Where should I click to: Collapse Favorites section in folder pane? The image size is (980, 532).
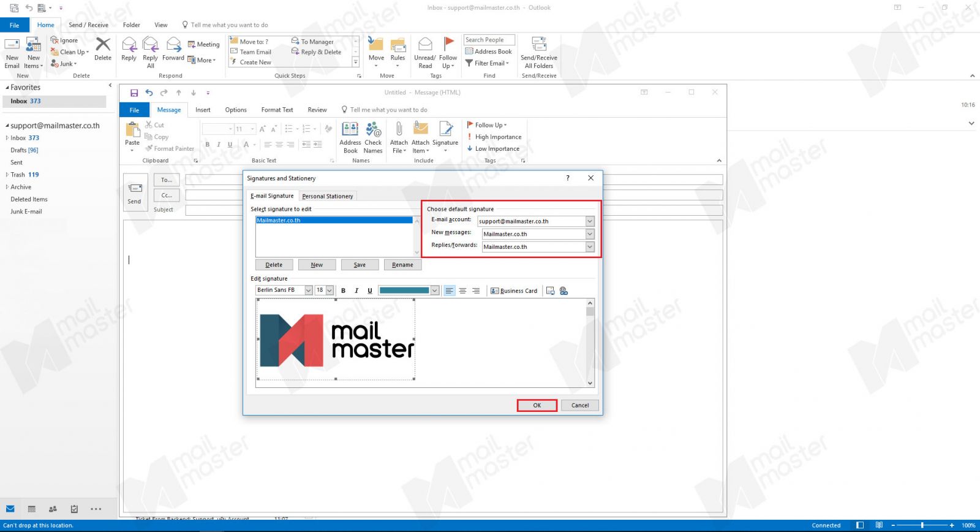coord(7,88)
